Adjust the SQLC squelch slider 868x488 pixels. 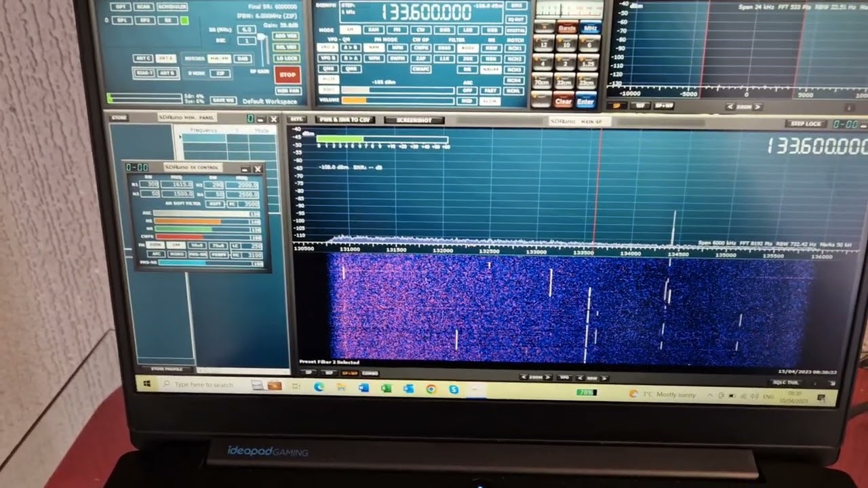coord(397,90)
